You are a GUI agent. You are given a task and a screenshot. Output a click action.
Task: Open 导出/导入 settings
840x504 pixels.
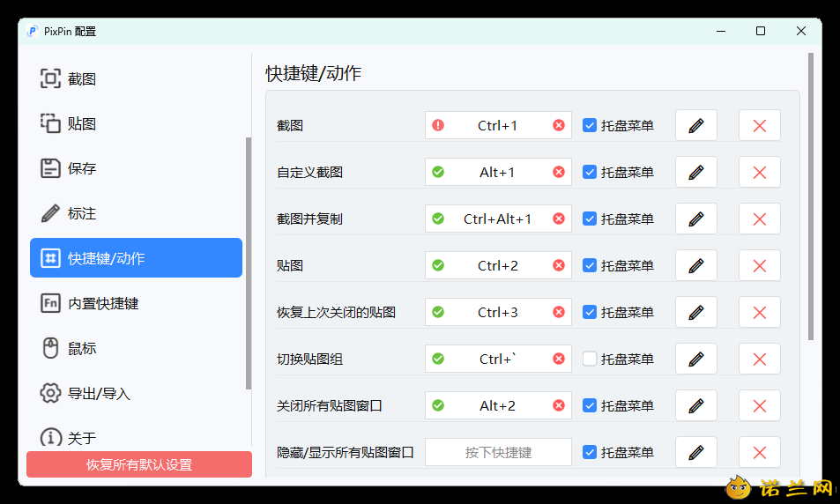136,393
